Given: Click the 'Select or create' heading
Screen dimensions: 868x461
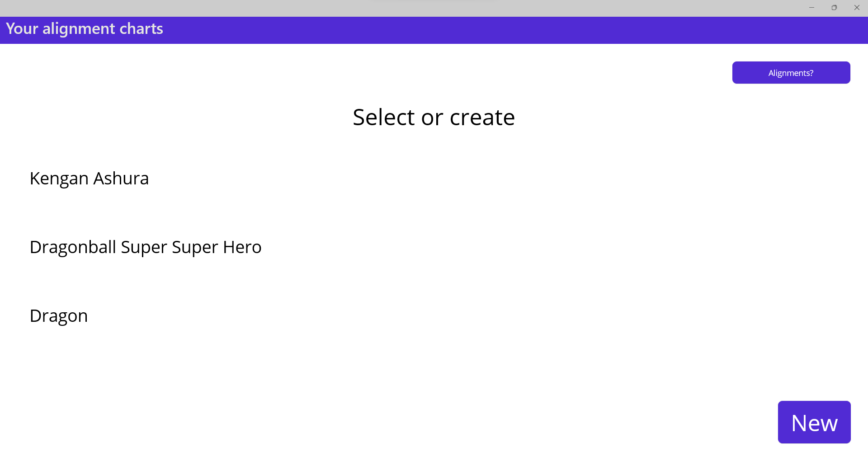Looking at the screenshot, I should pyautogui.click(x=434, y=118).
